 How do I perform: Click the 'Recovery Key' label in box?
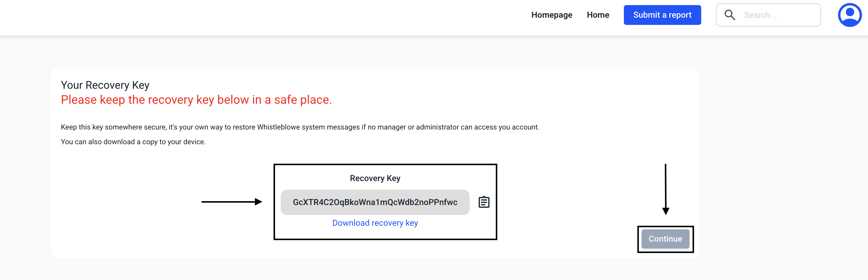(x=375, y=178)
